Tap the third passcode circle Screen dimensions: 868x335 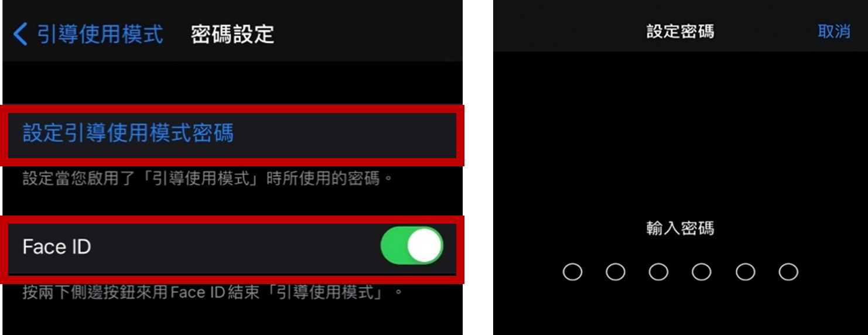659,272
